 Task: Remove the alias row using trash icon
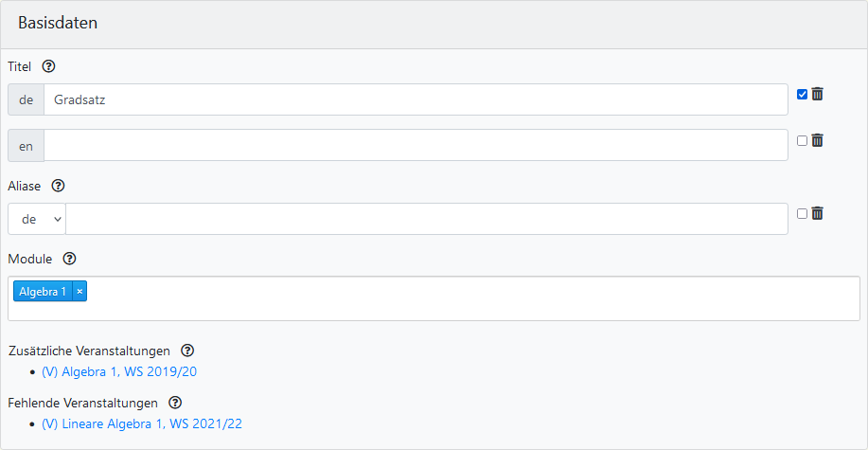point(818,213)
